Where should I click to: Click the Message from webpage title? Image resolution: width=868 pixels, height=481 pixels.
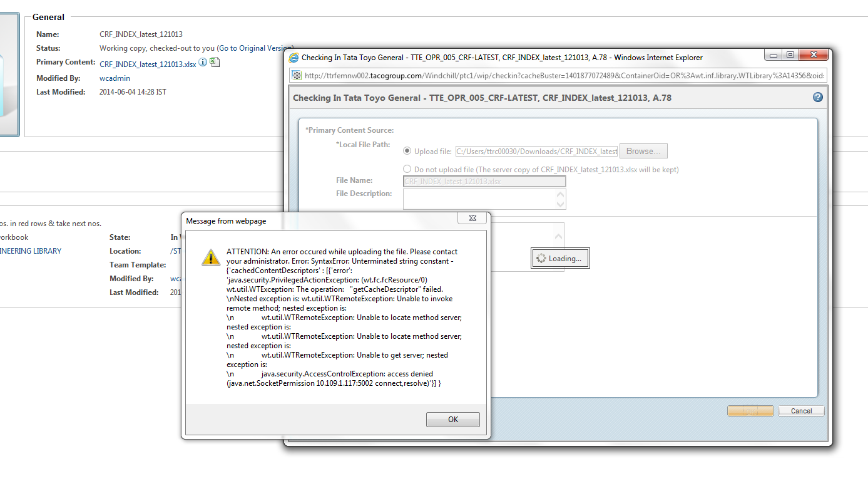tap(226, 221)
